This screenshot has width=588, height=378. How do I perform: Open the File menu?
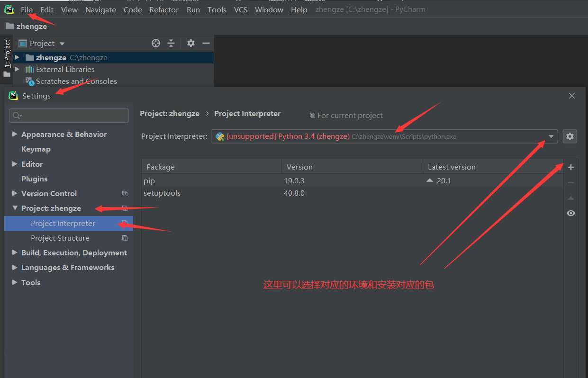pos(27,9)
